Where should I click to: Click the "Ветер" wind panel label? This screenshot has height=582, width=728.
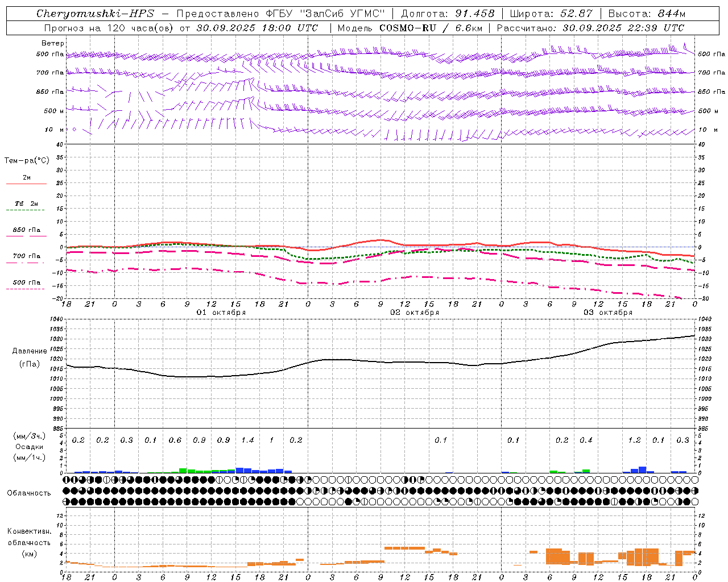pyautogui.click(x=53, y=43)
